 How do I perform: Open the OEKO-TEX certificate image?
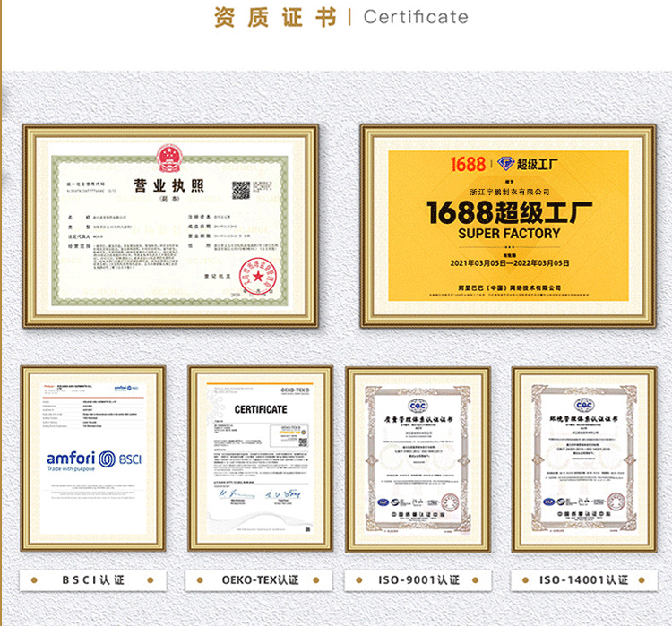point(260,458)
